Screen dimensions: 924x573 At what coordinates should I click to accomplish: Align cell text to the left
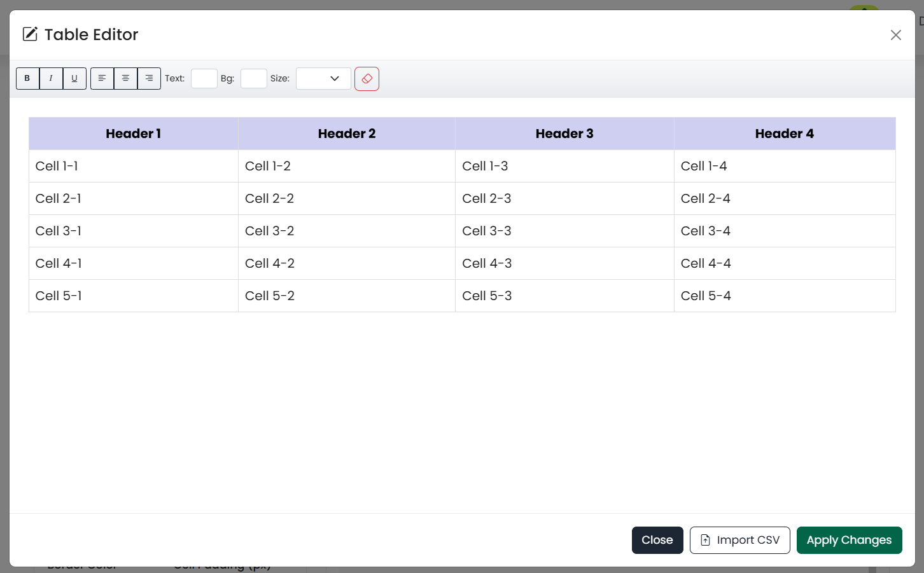click(102, 78)
